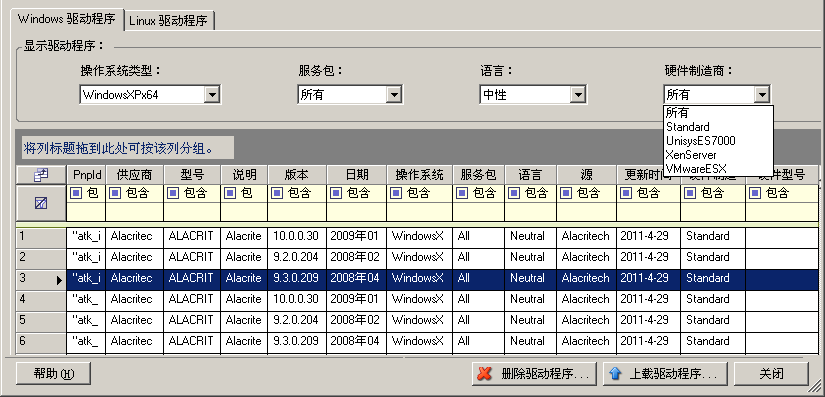Sort by the 操作系统 column header

[x=419, y=175]
